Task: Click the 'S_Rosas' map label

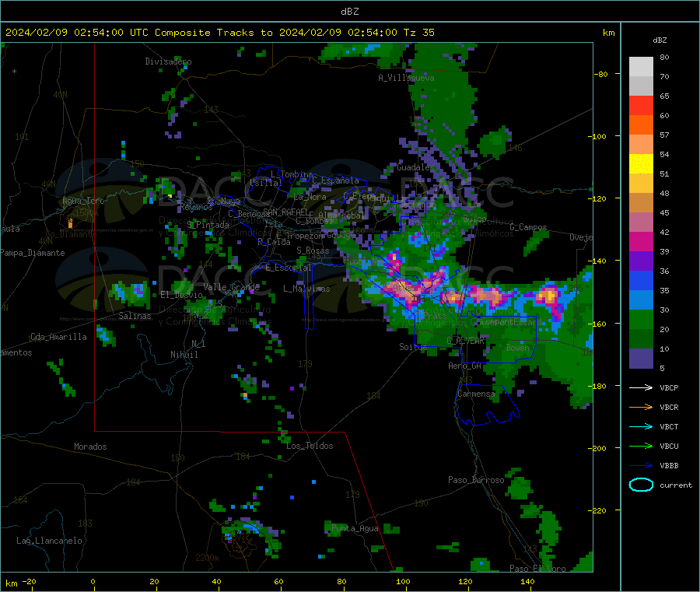Action: point(313,251)
